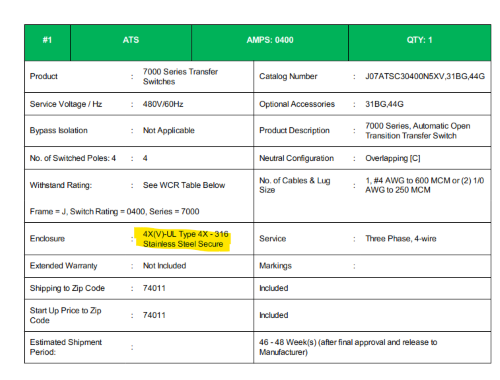
Task: Select 'See WCR Table Below' text
Action: (x=184, y=185)
